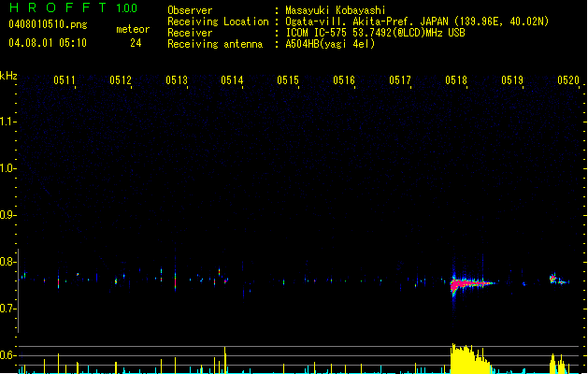The height and width of the screenshot is (374, 588).
Task: Click the 0.6 kHz frequency label
Action: 7,355
